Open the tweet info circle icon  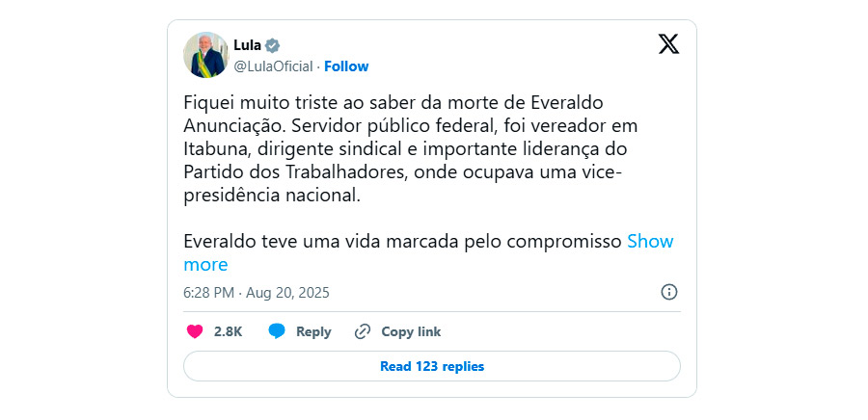pyautogui.click(x=669, y=292)
